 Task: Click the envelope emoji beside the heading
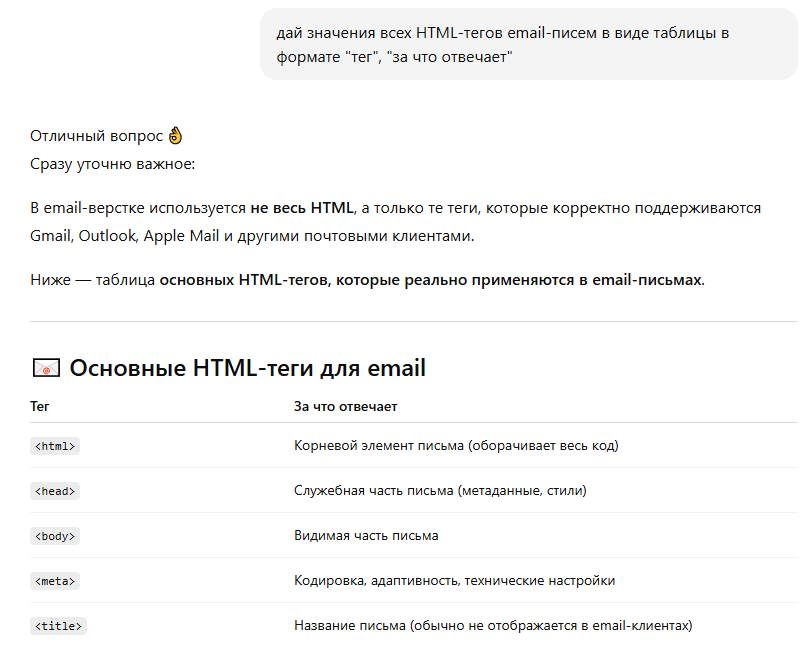(46, 368)
